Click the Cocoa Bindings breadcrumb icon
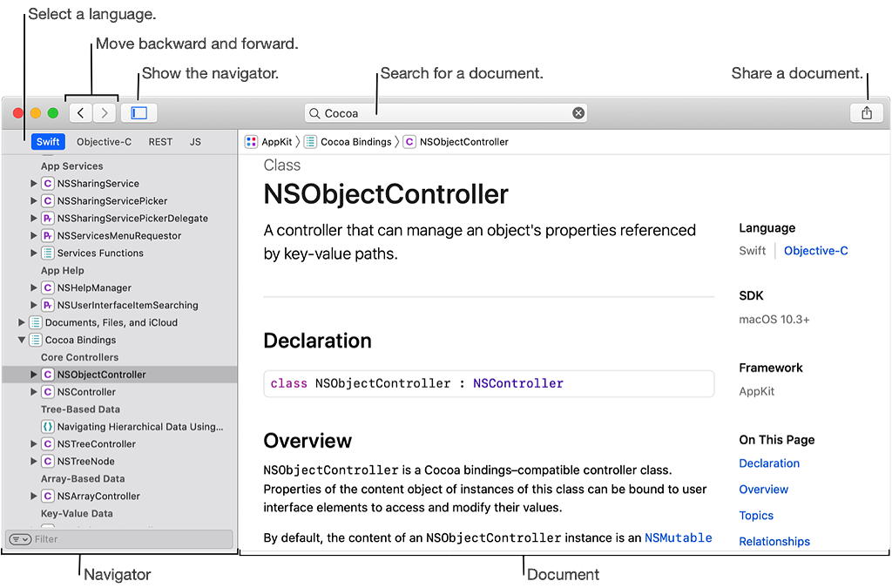Viewport: 892px width, 588px height. (x=310, y=142)
